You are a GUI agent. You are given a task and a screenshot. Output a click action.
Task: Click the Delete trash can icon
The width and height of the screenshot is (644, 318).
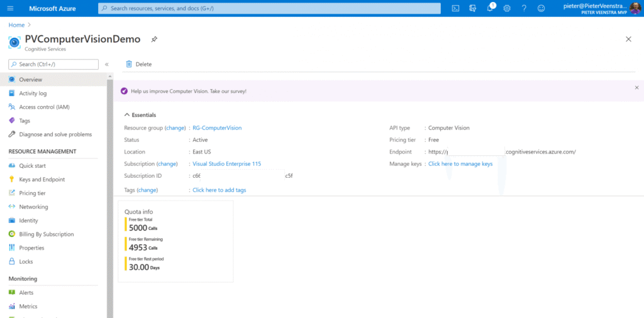(x=129, y=63)
